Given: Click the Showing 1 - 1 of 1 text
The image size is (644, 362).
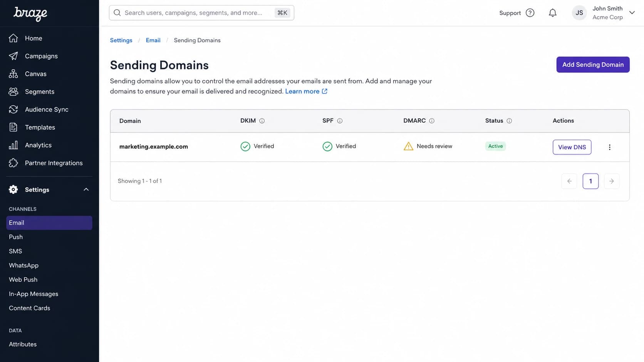Looking at the screenshot, I should coord(140,181).
